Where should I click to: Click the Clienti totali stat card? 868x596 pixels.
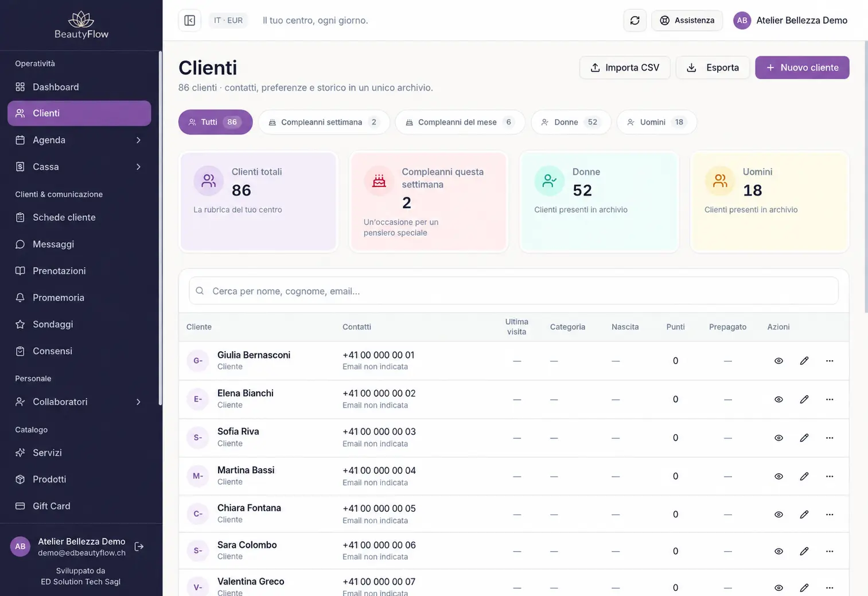(258, 201)
